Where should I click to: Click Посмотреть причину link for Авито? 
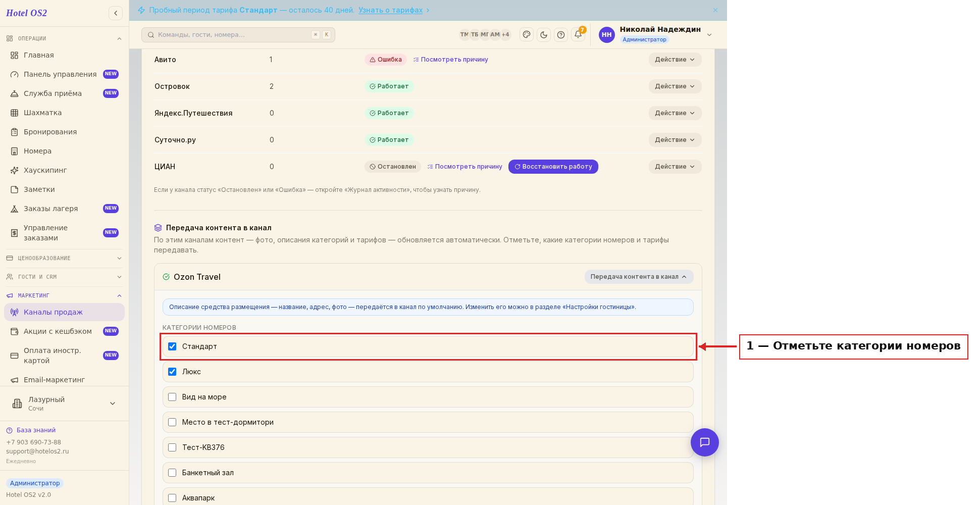point(450,60)
